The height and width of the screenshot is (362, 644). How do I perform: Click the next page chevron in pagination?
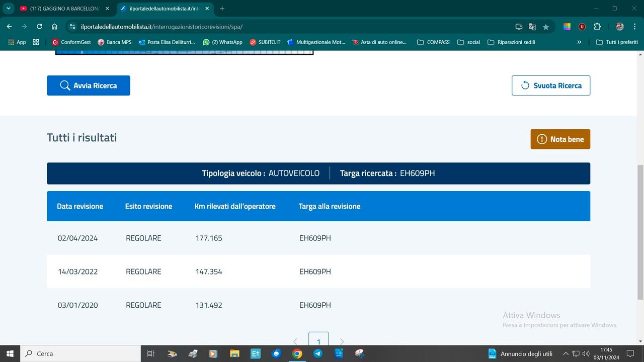342,341
